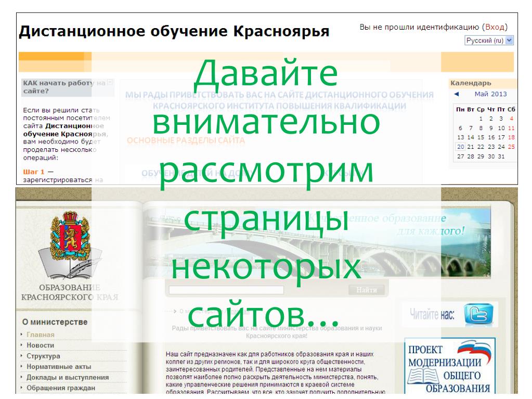Image resolution: width=532 pixels, height=399 pixels.
Task: Click the Читайте нас label
Action: [432, 314]
